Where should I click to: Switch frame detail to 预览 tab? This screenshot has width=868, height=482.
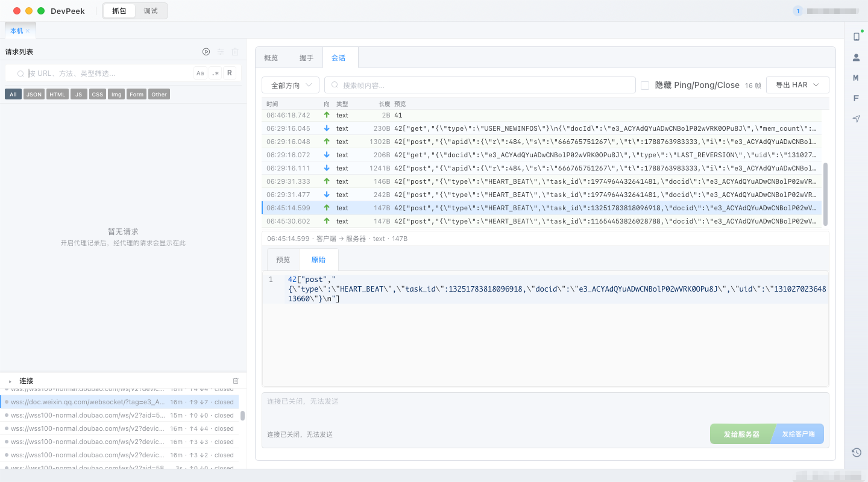[x=283, y=260]
